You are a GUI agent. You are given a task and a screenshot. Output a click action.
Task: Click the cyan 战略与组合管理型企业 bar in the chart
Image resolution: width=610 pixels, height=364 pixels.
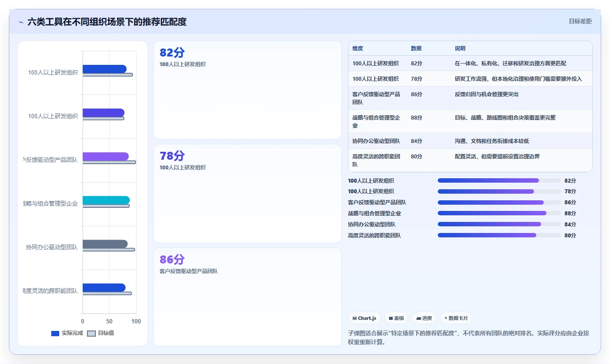(106, 200)
